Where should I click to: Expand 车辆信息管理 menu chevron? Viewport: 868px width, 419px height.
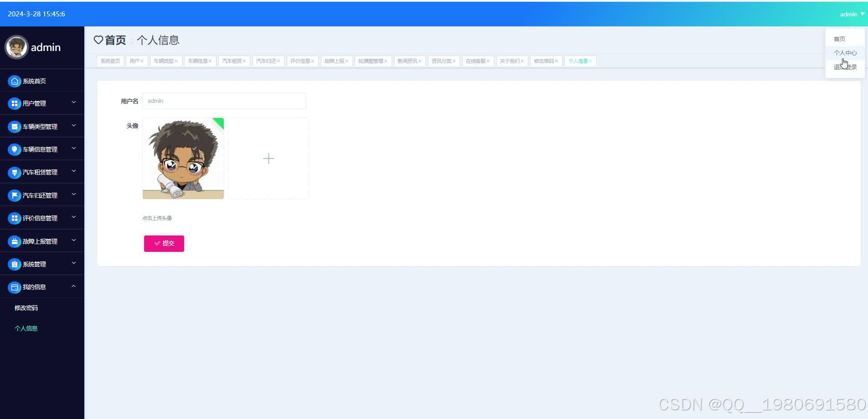pyautogui.click(x=74, y=148)
